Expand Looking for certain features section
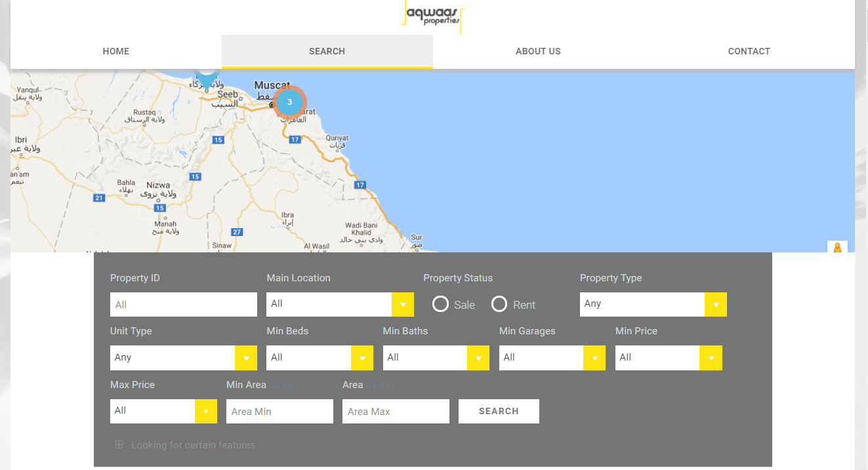 click(193, 445)
